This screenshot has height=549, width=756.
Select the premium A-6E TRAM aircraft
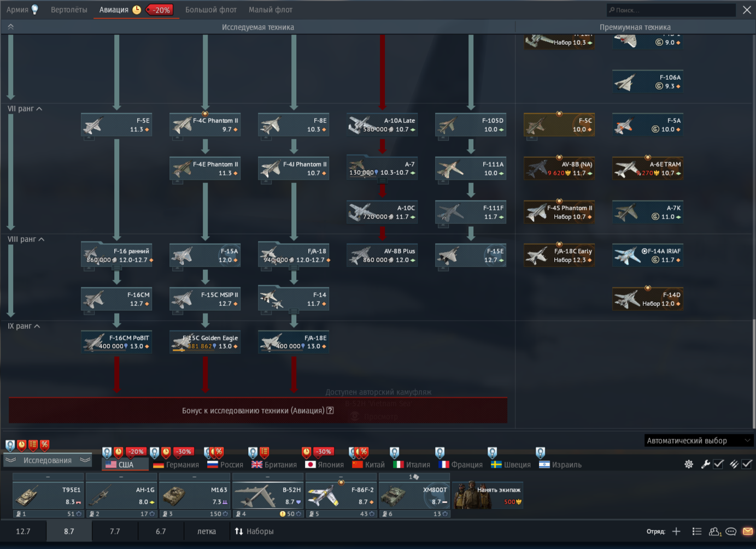tap(648, 168)
